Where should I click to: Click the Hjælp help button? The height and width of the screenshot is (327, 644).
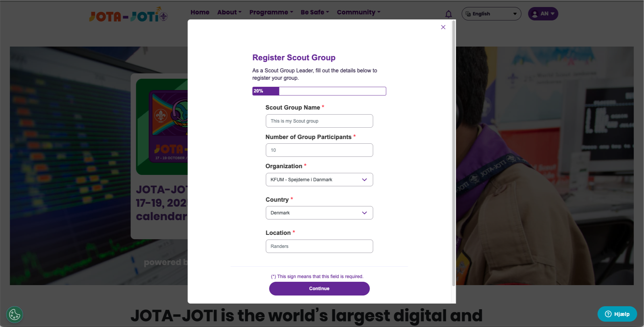pos(617,314)
